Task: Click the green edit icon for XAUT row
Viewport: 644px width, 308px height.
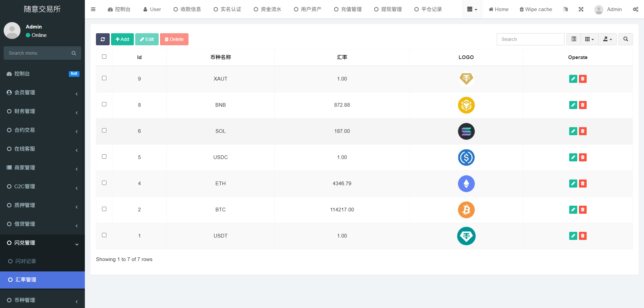Action: tap(573, 79)
